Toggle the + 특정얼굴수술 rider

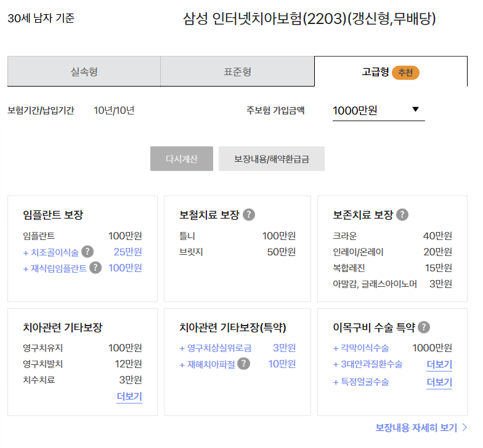click(361, 382)
